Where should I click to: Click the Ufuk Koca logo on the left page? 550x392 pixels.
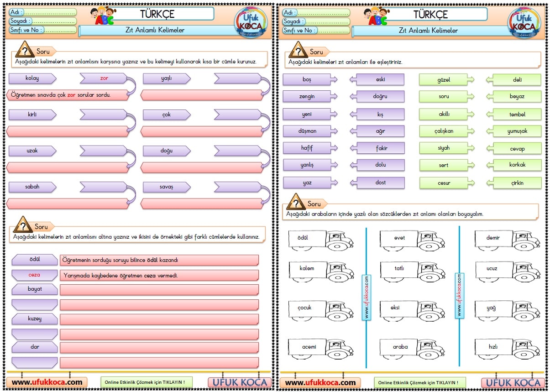251,22
